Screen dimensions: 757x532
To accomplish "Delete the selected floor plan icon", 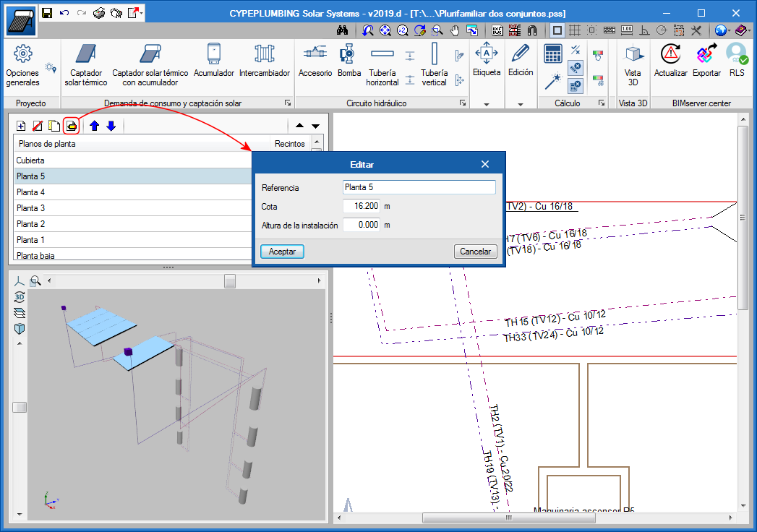I will coord(38,126).
